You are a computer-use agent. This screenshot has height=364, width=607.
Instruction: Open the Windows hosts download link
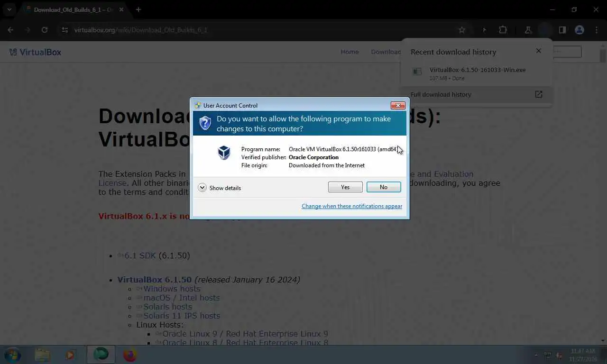click(172, 289)
